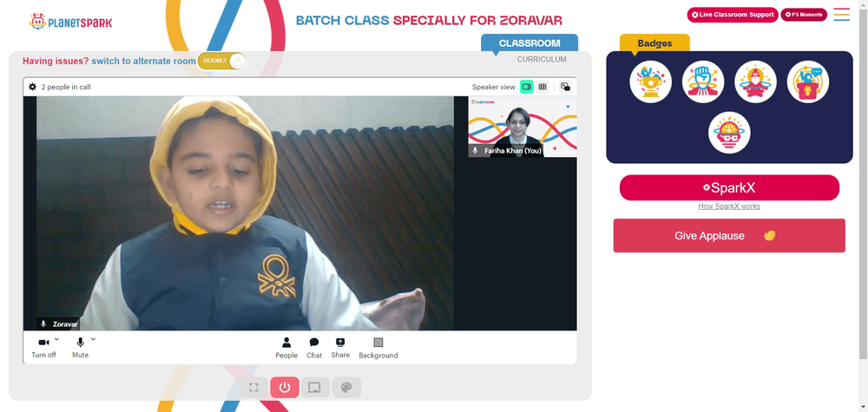Screen dimensions: 868x412
Task: Share your screen
Action: 340,348
